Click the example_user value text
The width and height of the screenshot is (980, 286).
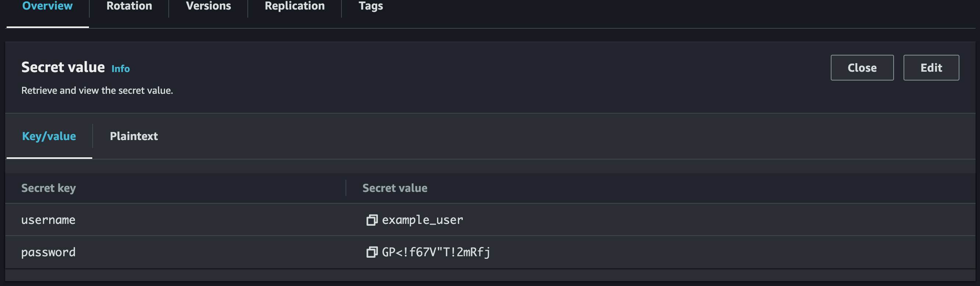[x=422, y=219]
